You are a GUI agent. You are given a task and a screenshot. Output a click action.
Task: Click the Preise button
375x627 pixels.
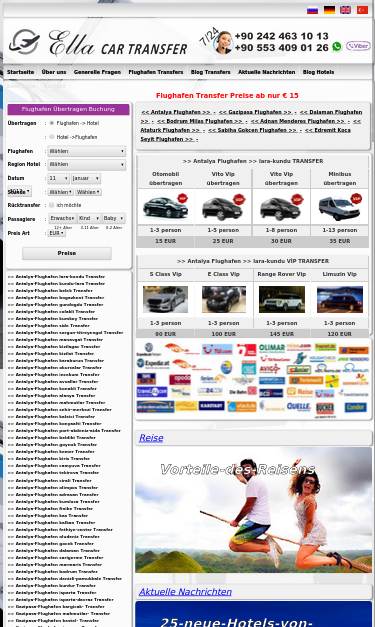click(x=67, y=253)
